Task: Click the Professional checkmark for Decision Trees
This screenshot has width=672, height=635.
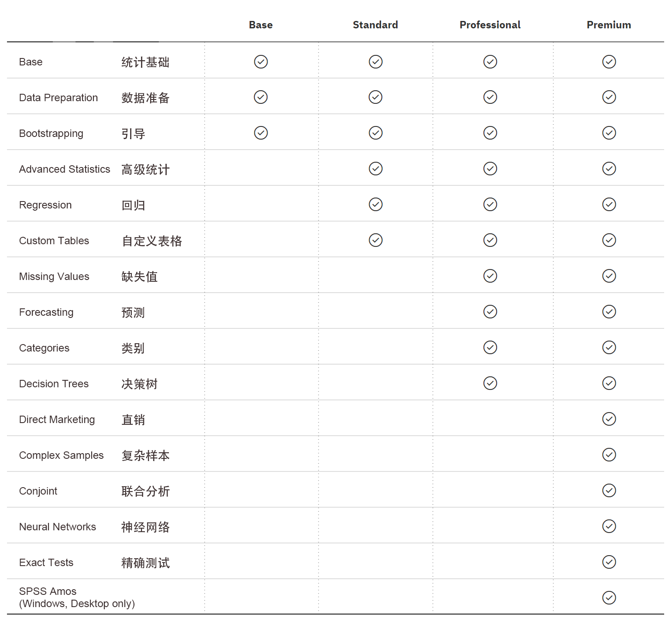Action: [x=490, y=383]
